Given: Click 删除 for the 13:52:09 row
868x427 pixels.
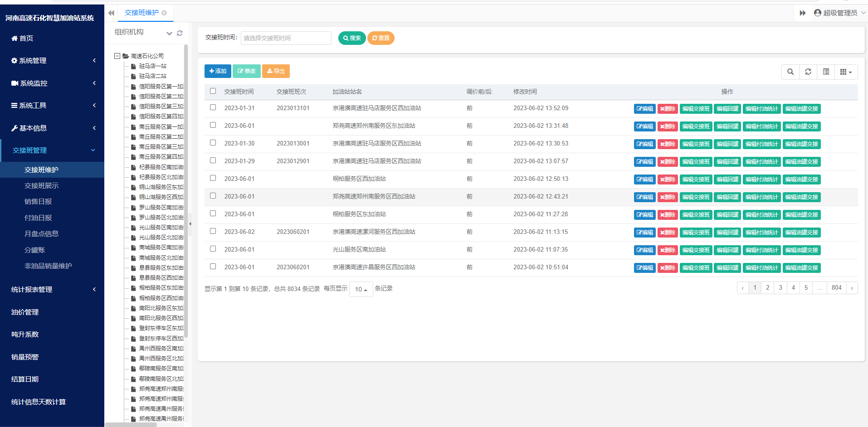Looking at the screenshot, I should pyautogui.click(x=668, y=109).
